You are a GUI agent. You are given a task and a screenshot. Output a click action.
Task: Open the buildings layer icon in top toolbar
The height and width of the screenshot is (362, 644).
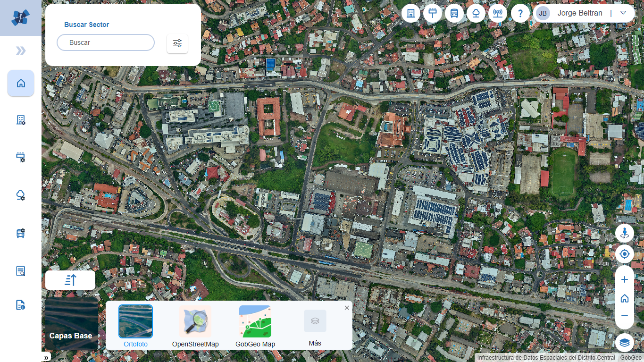(411, 13)
